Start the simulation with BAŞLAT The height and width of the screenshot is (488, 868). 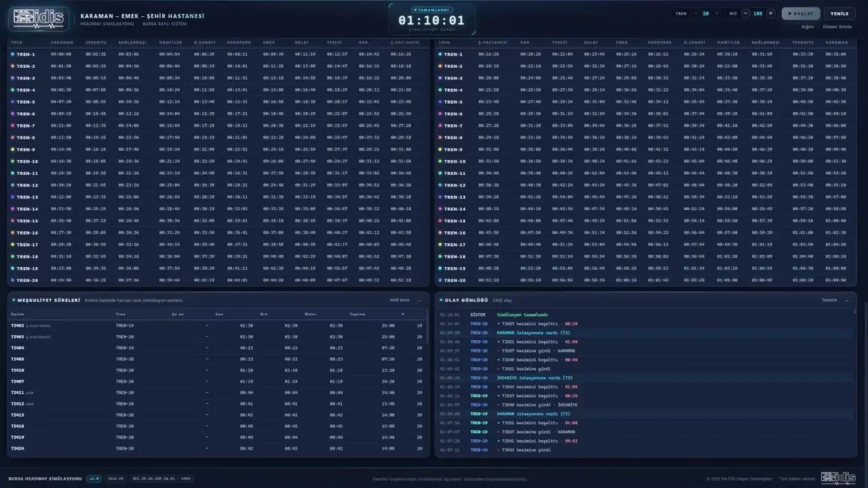pyautogui.click(x=800, y=14)
